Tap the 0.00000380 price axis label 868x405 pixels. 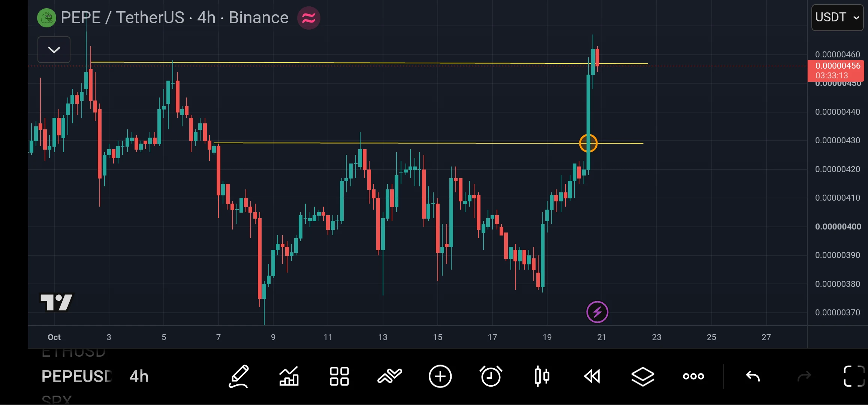(x=837, y=284)
